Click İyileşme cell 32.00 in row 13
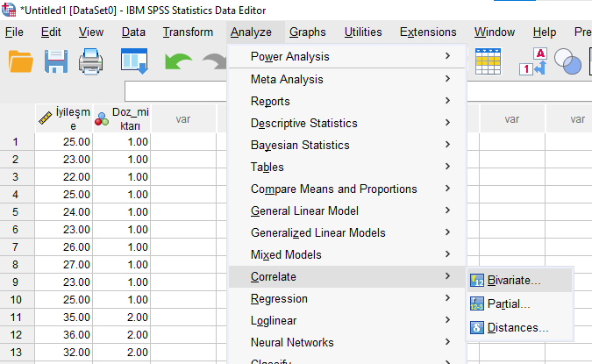 pyautogui.click(x=64, y=353)
